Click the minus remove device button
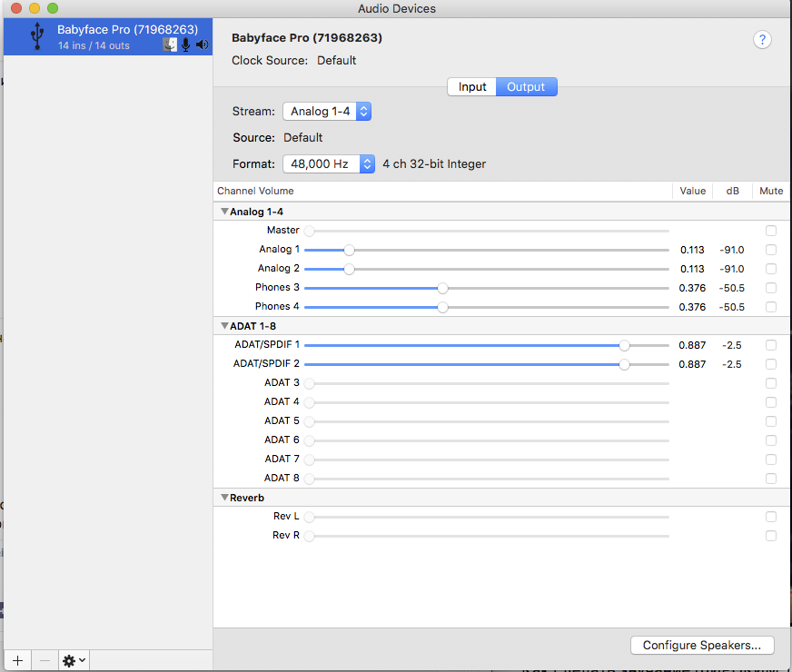 (45, 660)
